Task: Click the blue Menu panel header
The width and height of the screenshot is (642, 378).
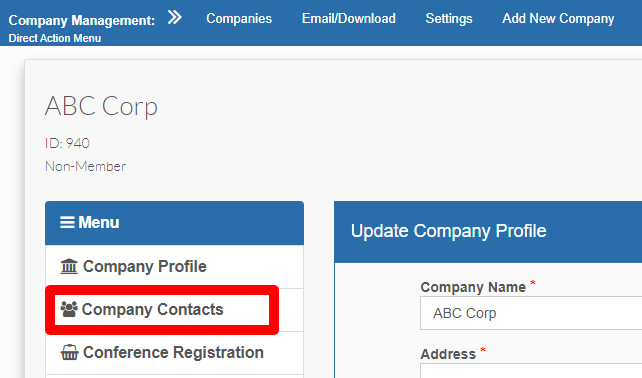Action: [x=174, y=223]
